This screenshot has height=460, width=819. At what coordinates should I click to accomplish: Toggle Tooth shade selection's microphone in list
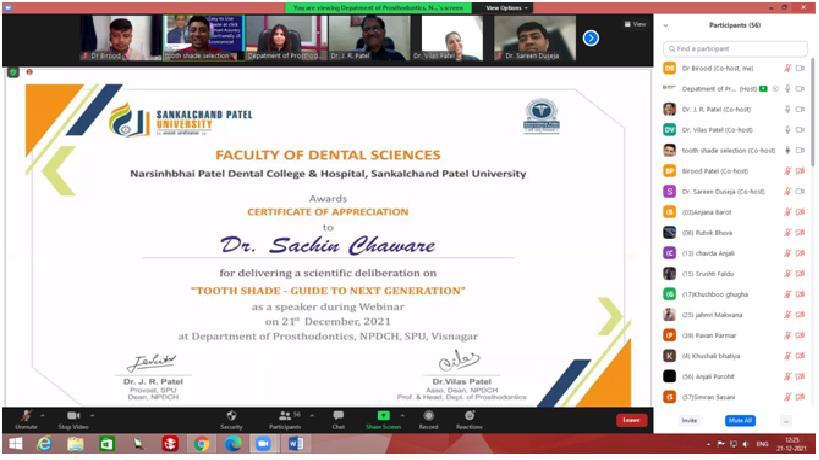point(788,150)
